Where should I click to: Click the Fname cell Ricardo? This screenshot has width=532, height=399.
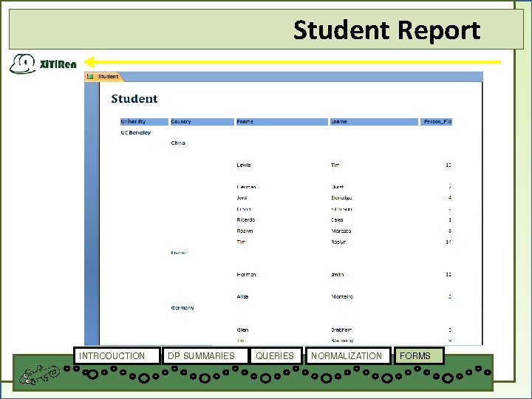tap(246, 220)
